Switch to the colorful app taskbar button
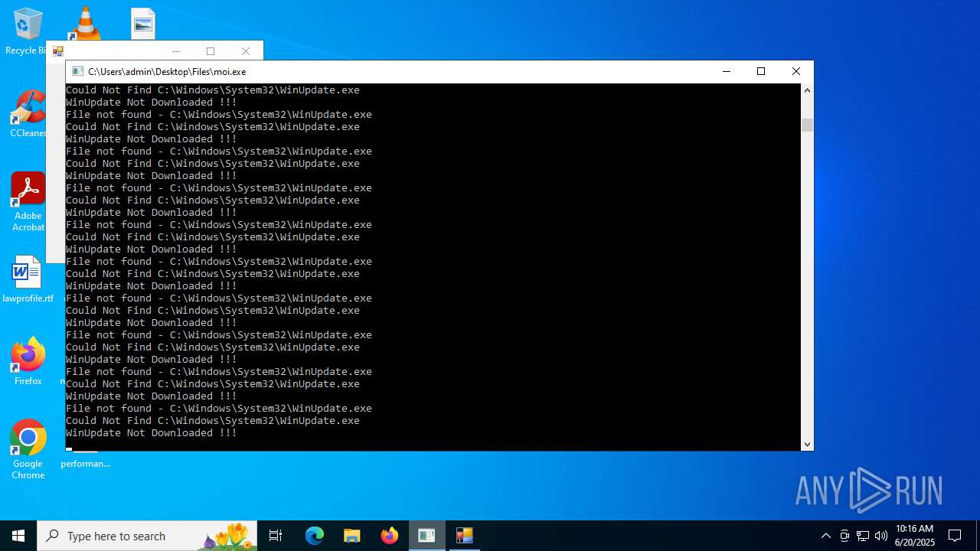The height and width of the screenshot is (551, 980). [464, 536]
